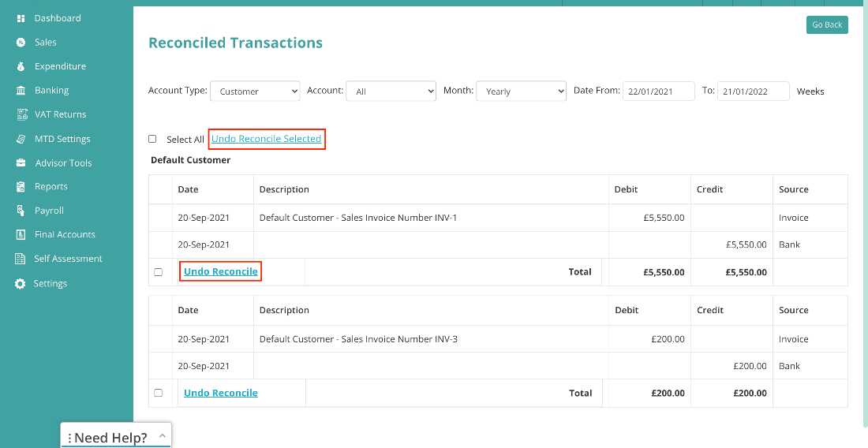Expand the Account dropdown set to All

coord(391,91)
